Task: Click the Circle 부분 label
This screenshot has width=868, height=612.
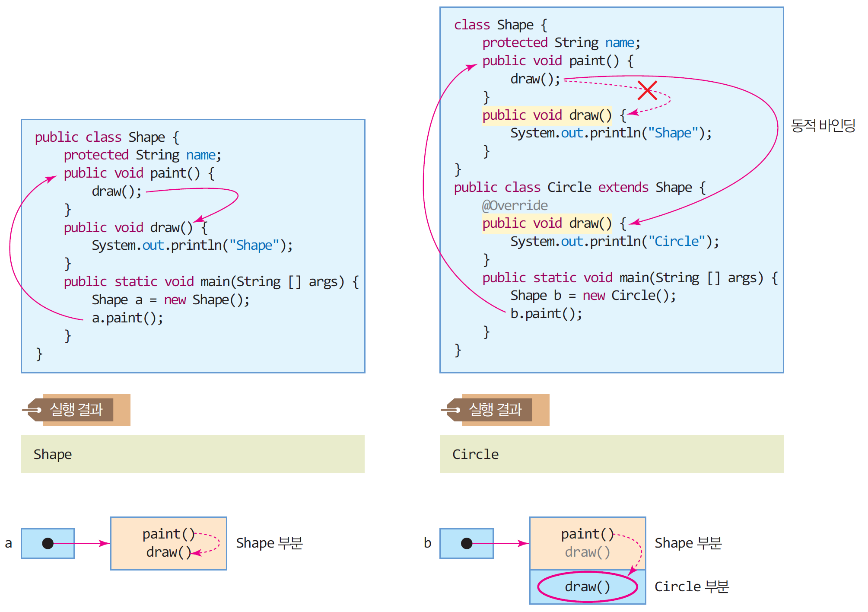Action: click(691, 586)
